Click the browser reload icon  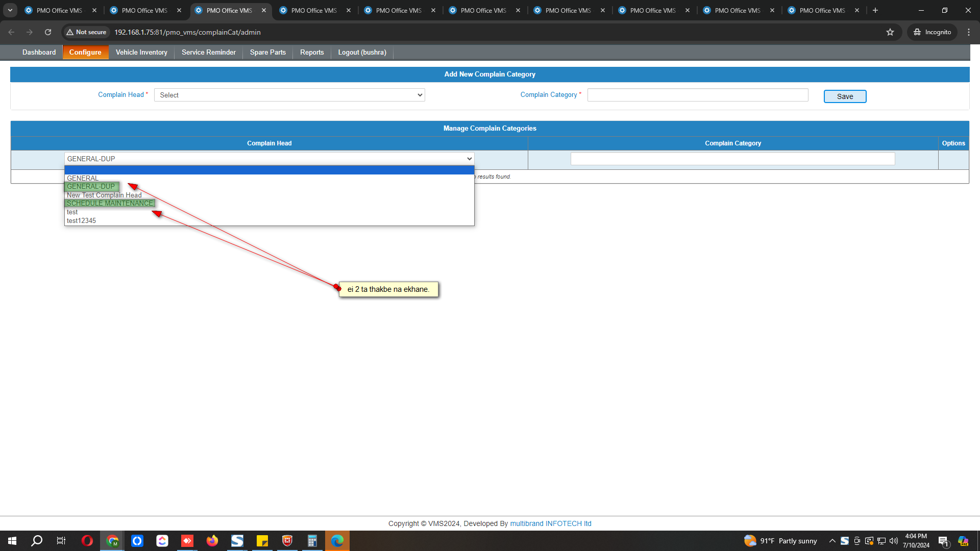pyautogui.click(x=48, y=32)
